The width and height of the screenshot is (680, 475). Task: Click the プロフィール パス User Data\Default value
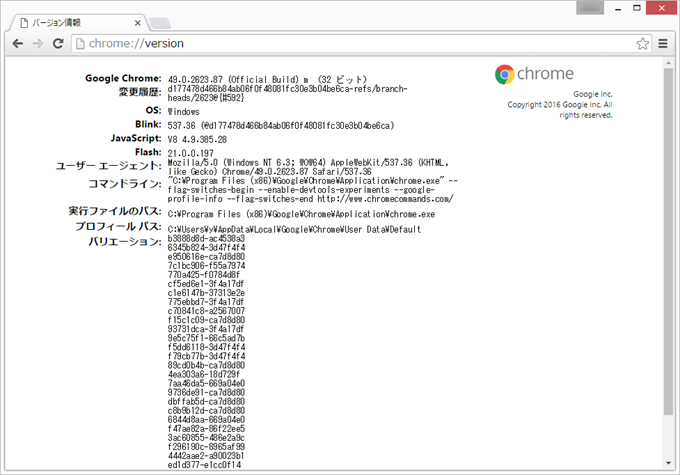pos(294,229)
